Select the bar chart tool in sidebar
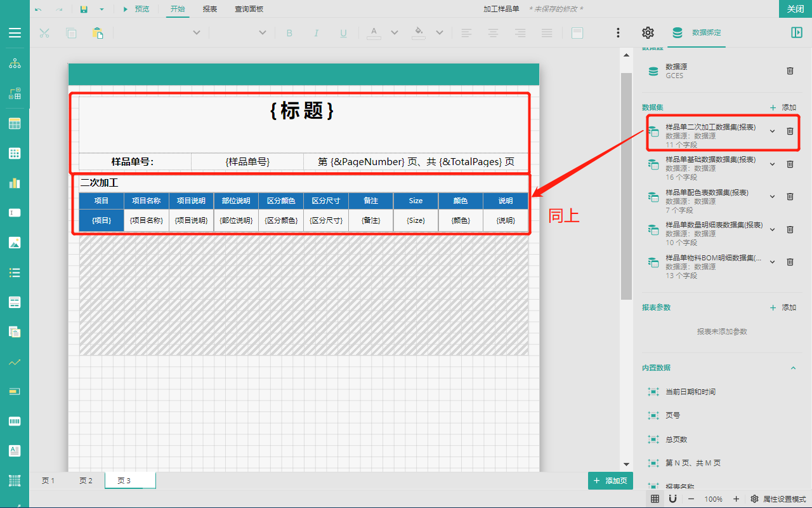The width and height of the screenshot is (812, 508). pos(15,183)
